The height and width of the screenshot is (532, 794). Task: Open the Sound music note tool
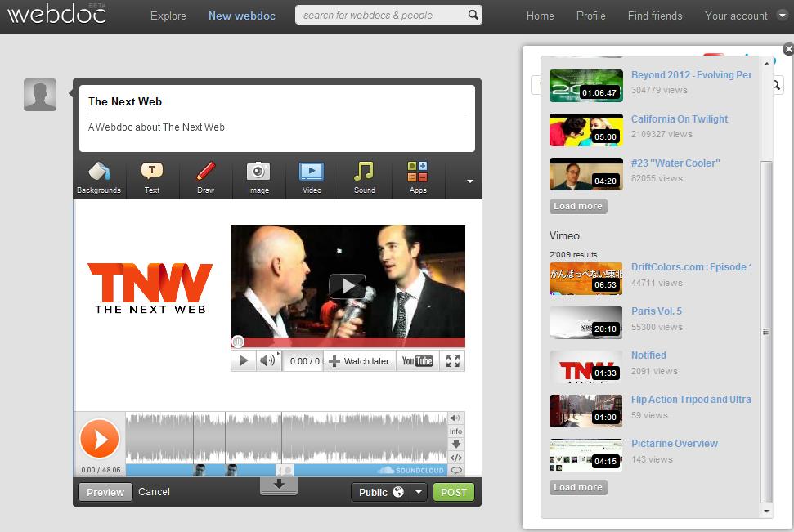click(365, 177)
